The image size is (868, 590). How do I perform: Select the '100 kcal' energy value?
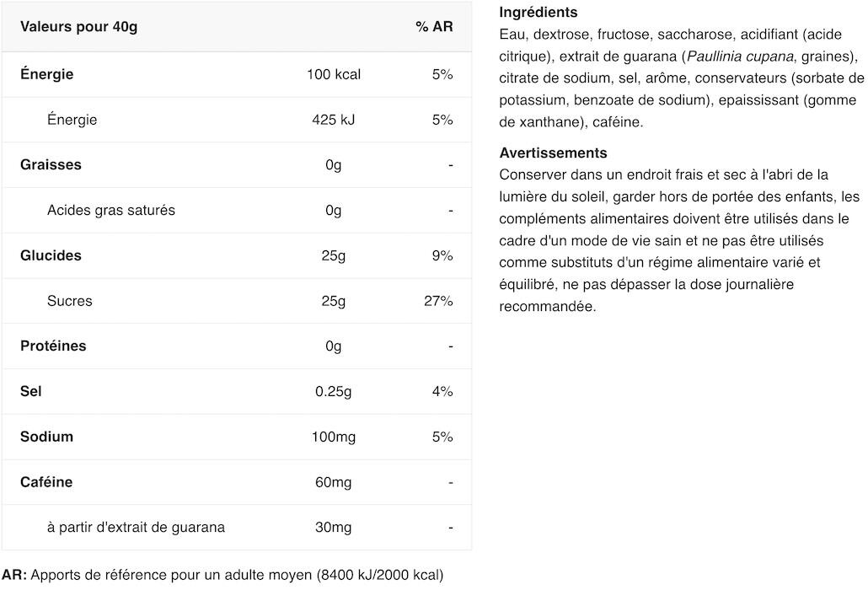click(x=333, y=74)
